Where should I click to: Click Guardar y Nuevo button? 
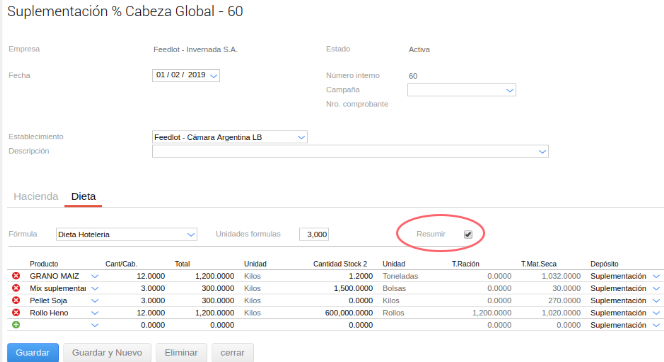(x=107, y=353)
